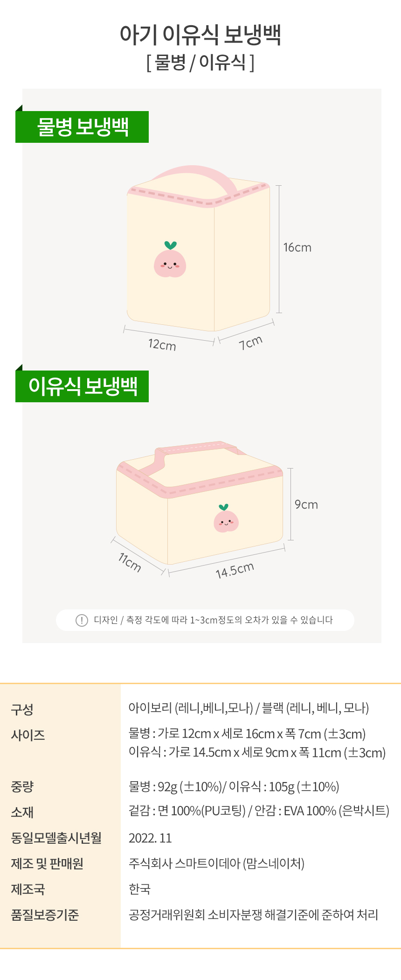Click the 아기 이유식 보냉백 title
The image size is (401, 980).
pyautogui.click(x=200, y=35)
